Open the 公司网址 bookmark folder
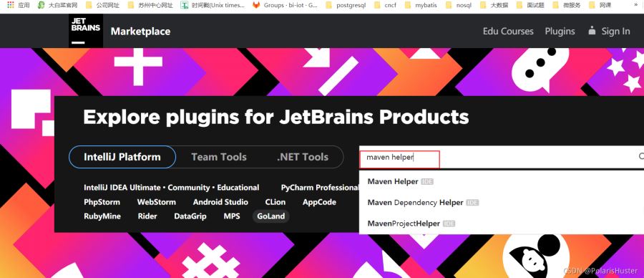Screen dimensions: 644x278 point(102,5)
